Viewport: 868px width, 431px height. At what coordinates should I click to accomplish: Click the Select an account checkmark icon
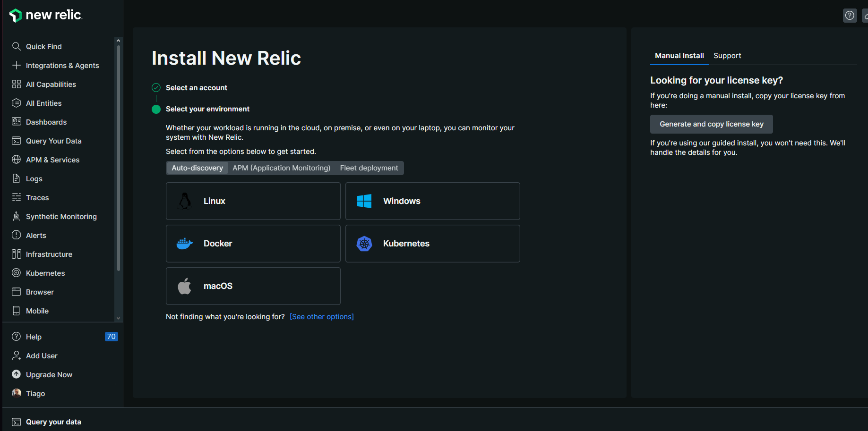(156, 88)
